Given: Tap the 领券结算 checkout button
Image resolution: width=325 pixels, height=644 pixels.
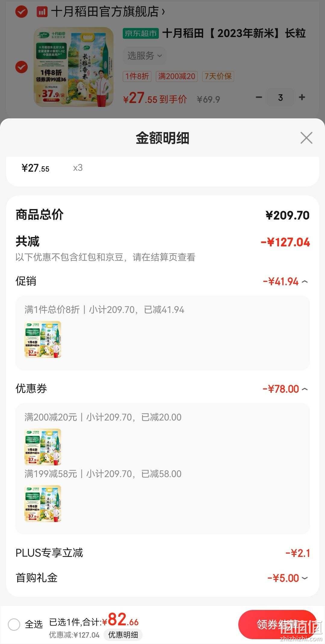Looking at the screenshot, I should 277,624.
